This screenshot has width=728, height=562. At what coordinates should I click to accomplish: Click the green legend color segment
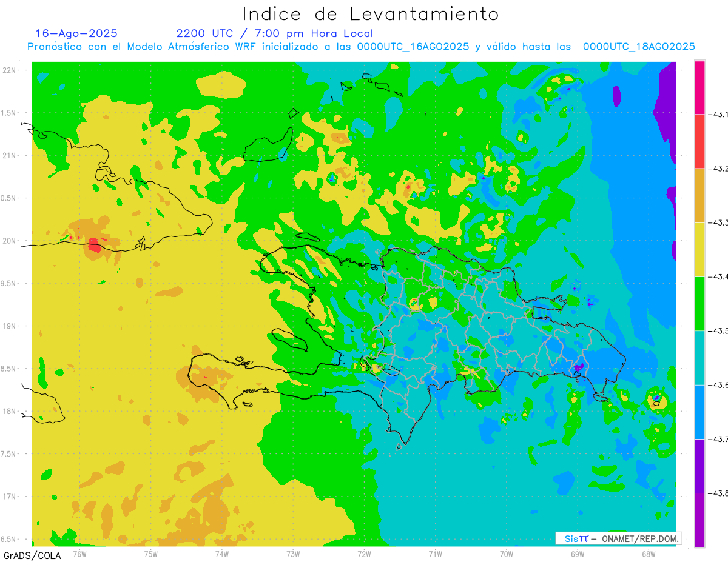699,304
